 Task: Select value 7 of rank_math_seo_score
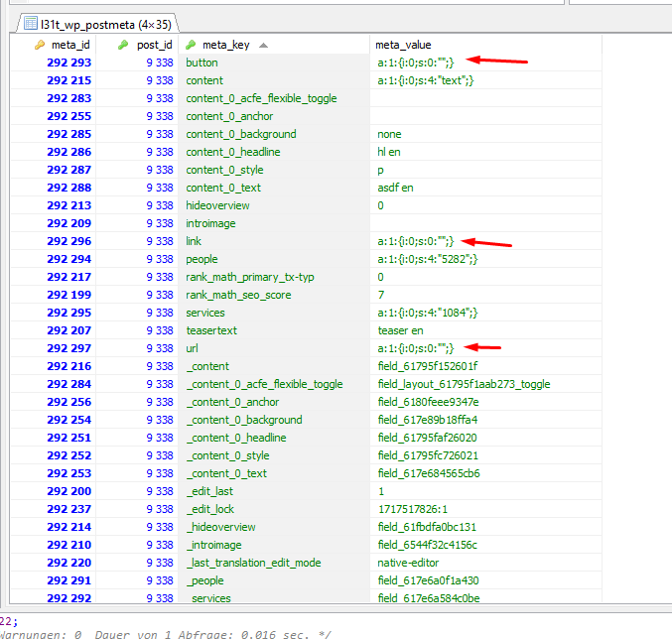(485, 295)
